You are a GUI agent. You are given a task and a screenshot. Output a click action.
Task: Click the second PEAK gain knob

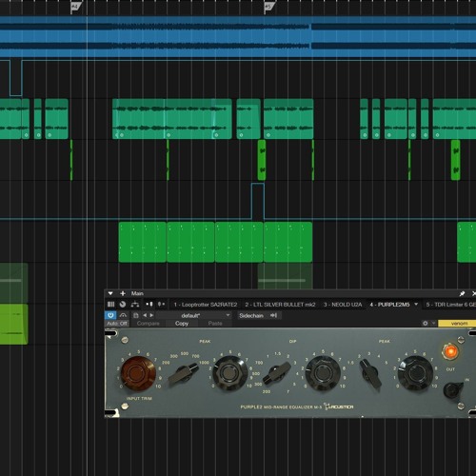point(415,373)
